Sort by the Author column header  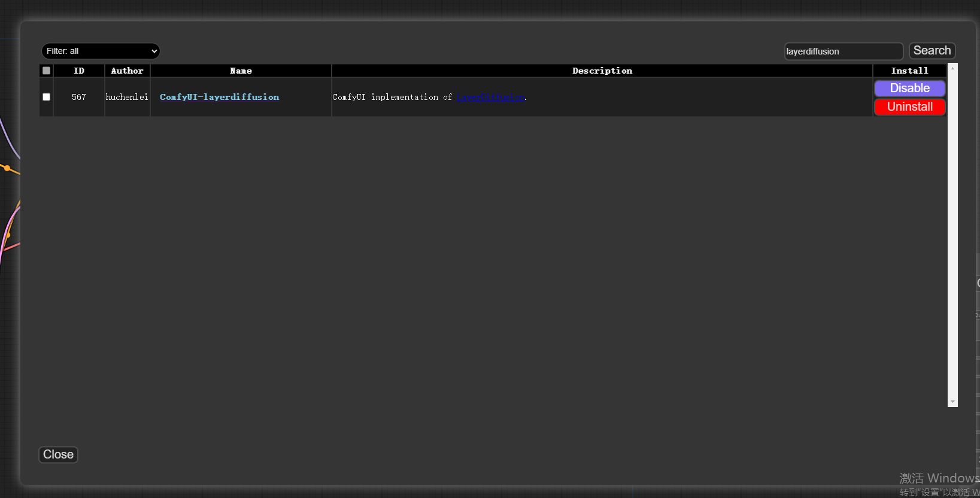click(127, 71)
